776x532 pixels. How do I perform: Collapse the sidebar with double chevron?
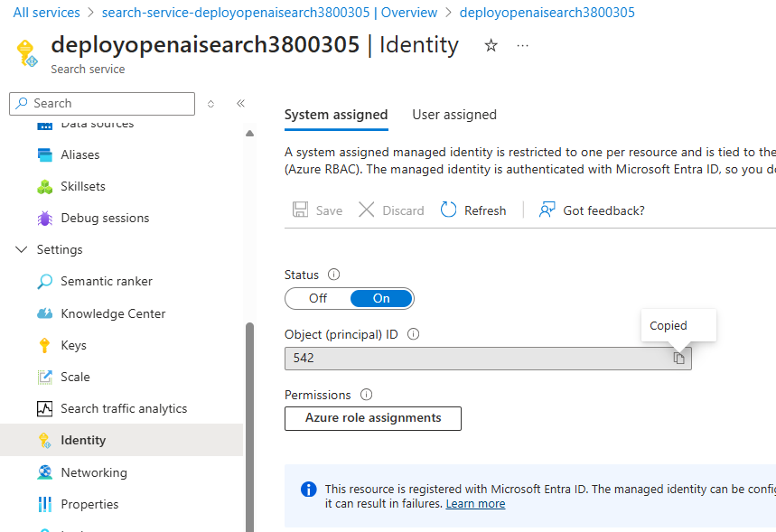point(240,103)
